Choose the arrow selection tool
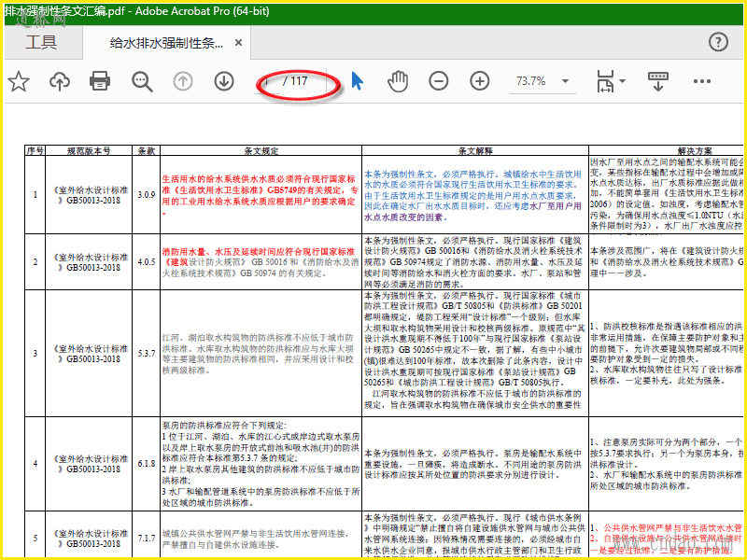Image resolution: width=747 pixels, height=560 pixels. [x=358, y=81]
